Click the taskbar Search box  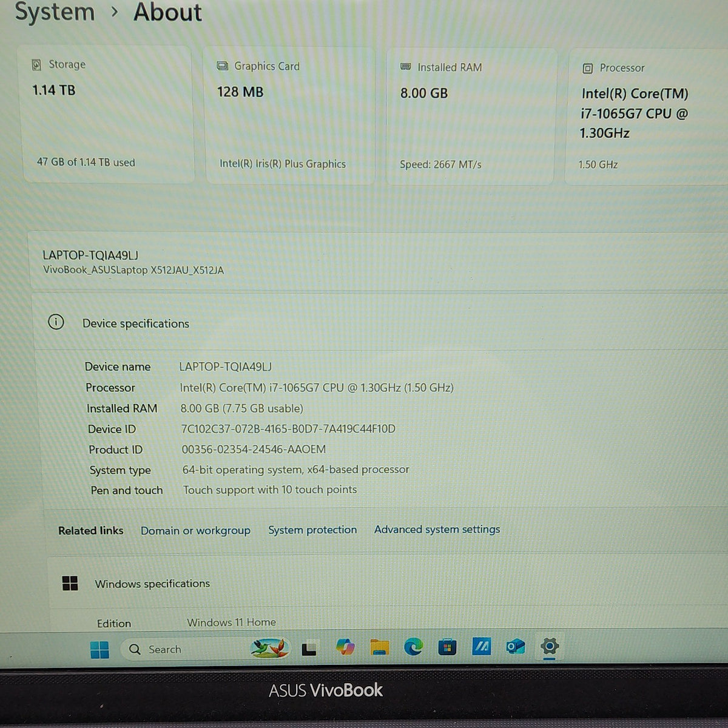[x=206, y=649]
